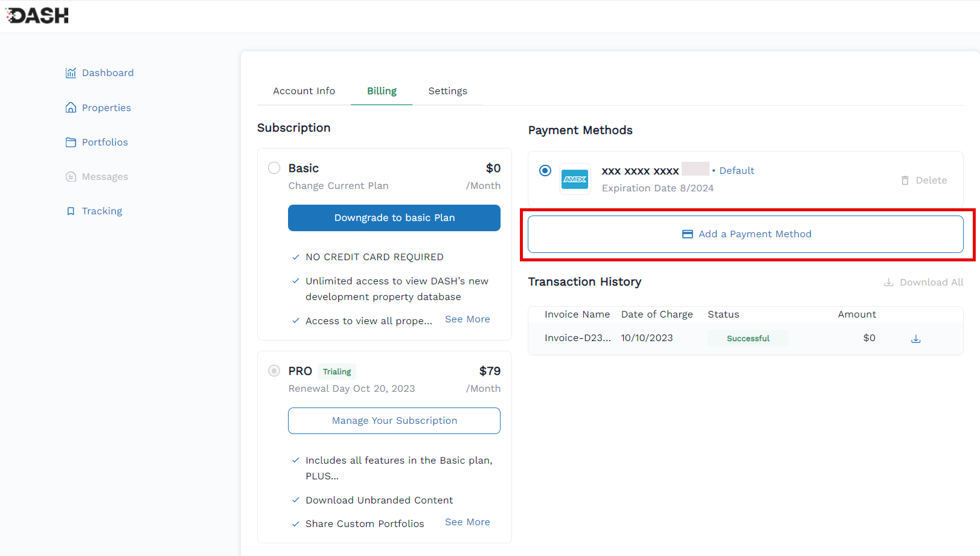Click download icon beside Download All
980x556 pixels.
pos(889,283)
